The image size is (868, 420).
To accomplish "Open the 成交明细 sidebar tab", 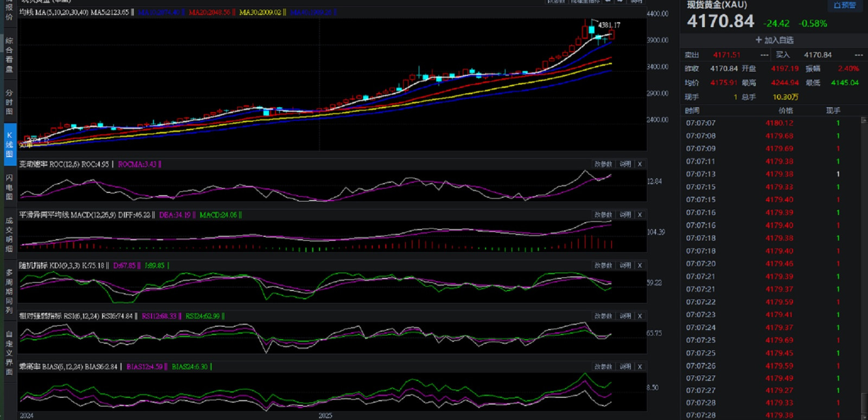I will pos(9,234).
